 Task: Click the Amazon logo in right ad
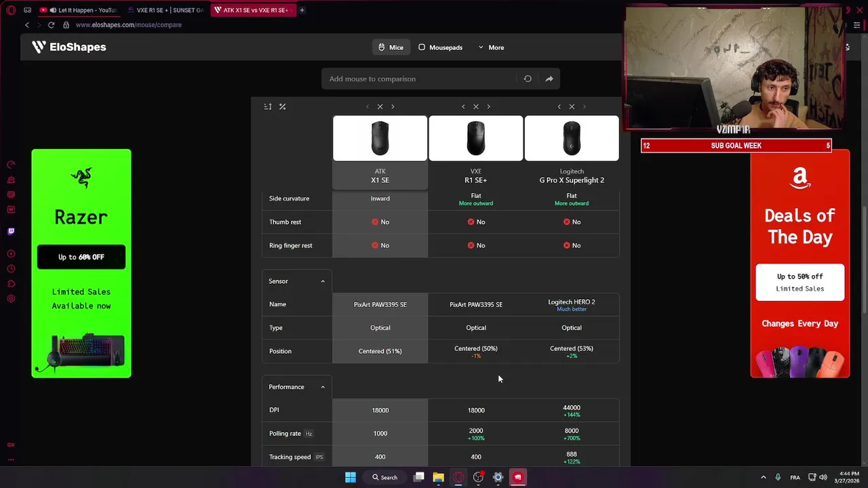(800, 178)
